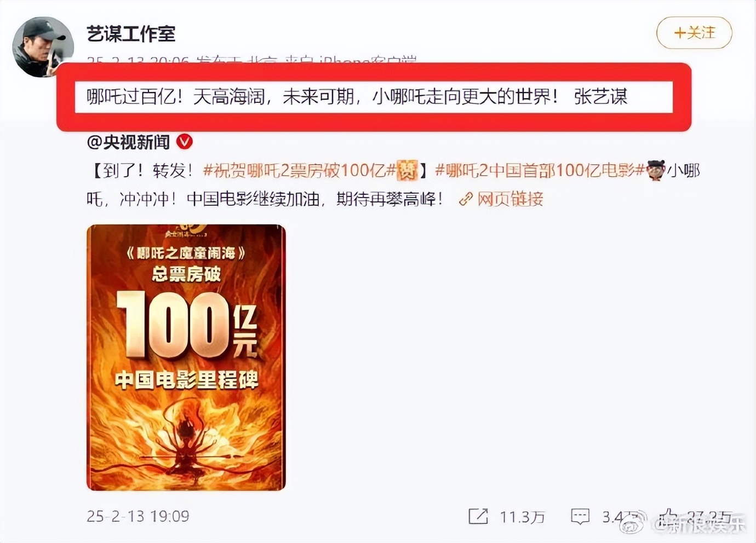Screen dimensions: 756x543
Task: Click the small Nezha face emoji
Action: pyautogui.click(x=656, y=170)
